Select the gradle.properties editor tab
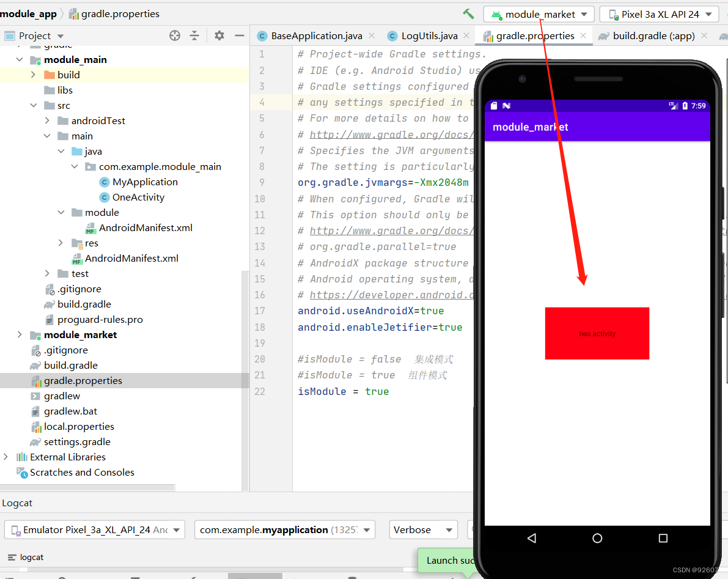The height and width of the screenshot is (579, 728). (535, 35)
